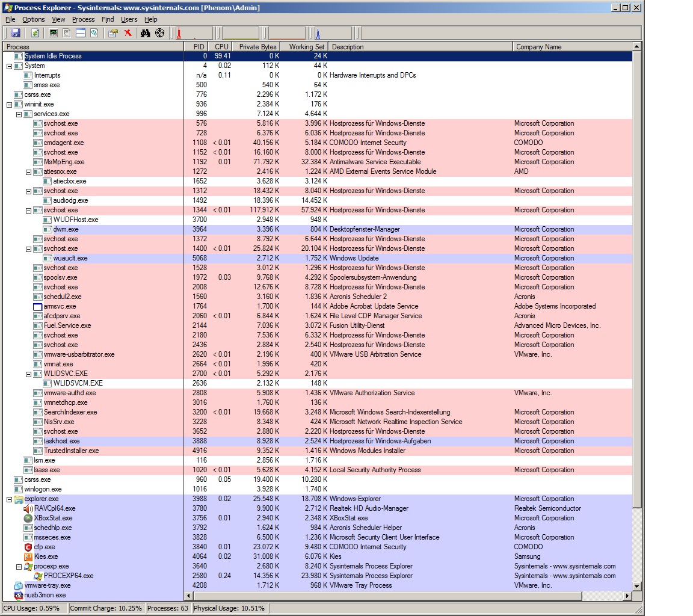Sort by Working Set column header

305,47
